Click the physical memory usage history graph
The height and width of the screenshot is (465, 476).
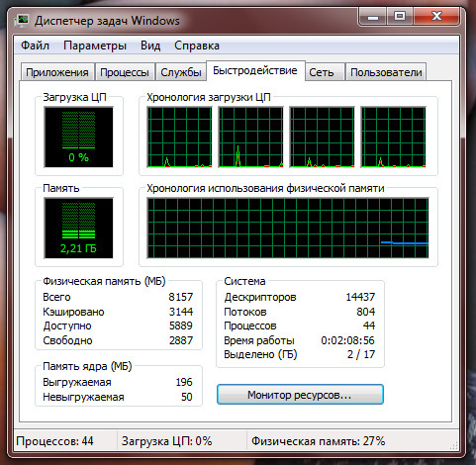click(288, 228)
